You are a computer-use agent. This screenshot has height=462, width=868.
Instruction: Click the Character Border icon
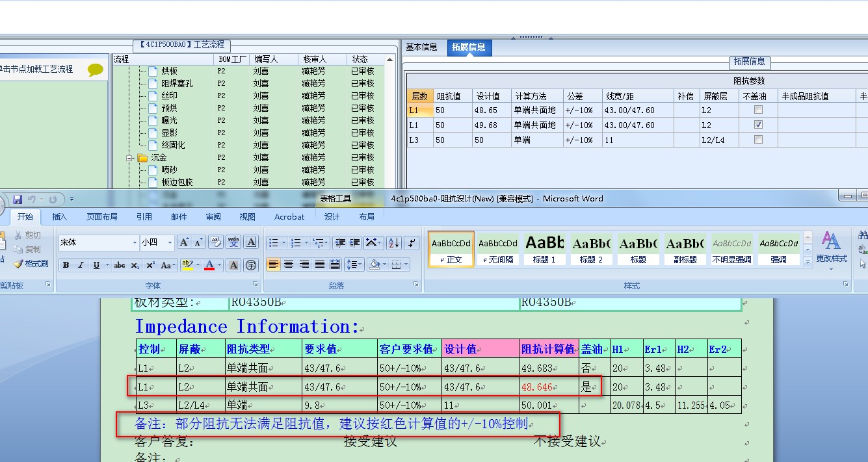point(251,242)
